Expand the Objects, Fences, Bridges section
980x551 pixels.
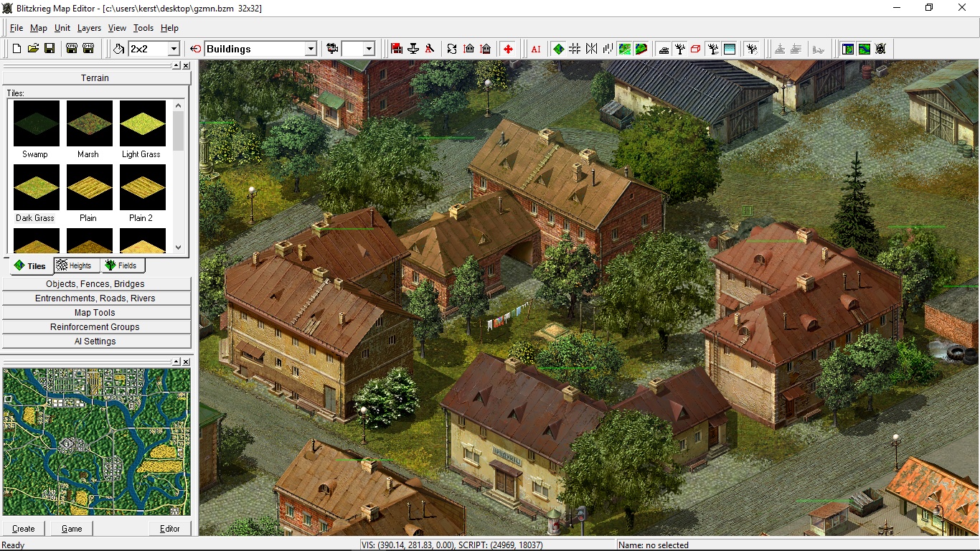(95, 284)
